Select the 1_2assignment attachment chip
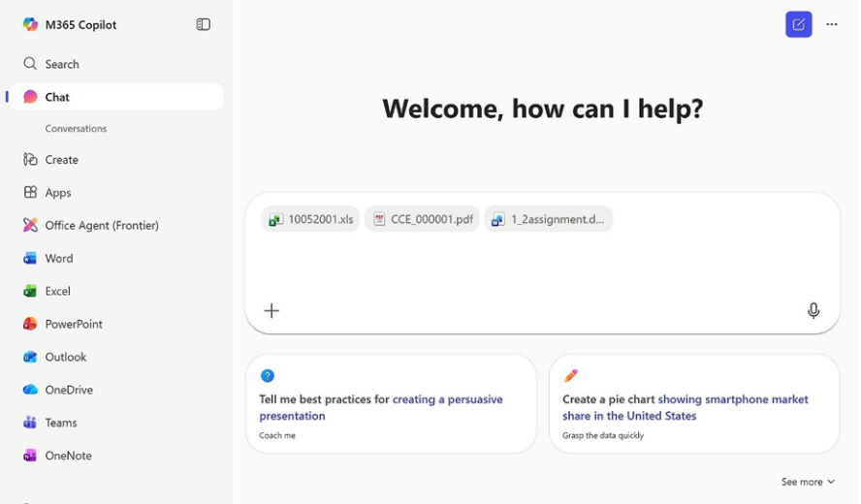Viewport: 861px width, 504px height. [549, 219]
